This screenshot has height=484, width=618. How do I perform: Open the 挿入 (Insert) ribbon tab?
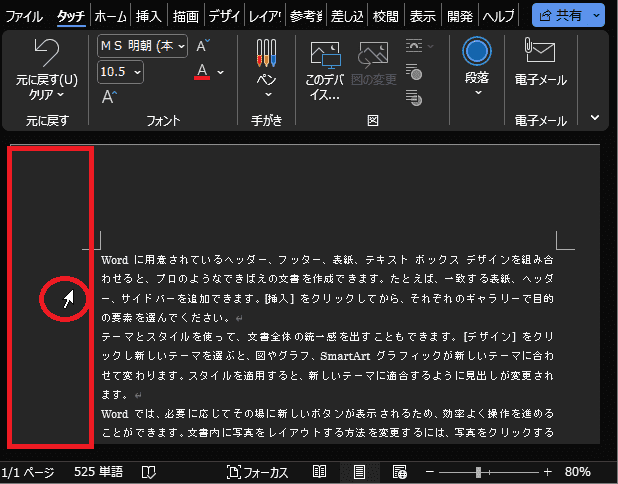[x=148, y=16]
